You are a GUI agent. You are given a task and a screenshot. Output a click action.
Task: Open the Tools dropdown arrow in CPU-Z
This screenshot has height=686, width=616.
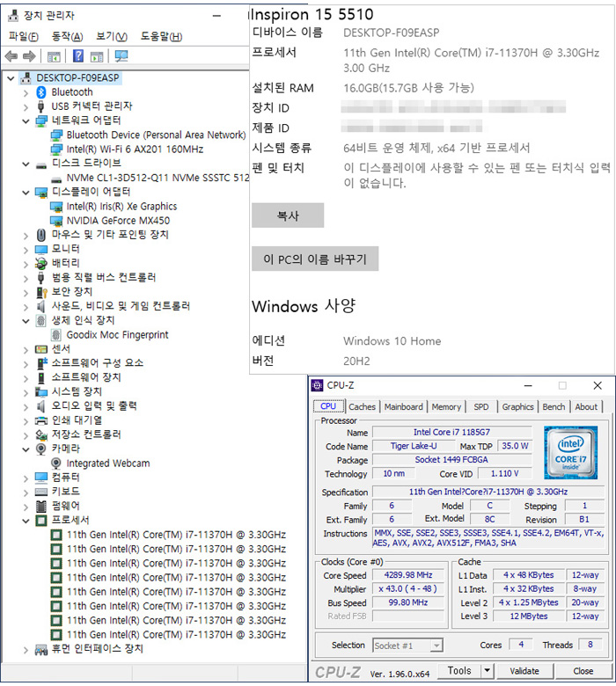[x=486, y=671]
